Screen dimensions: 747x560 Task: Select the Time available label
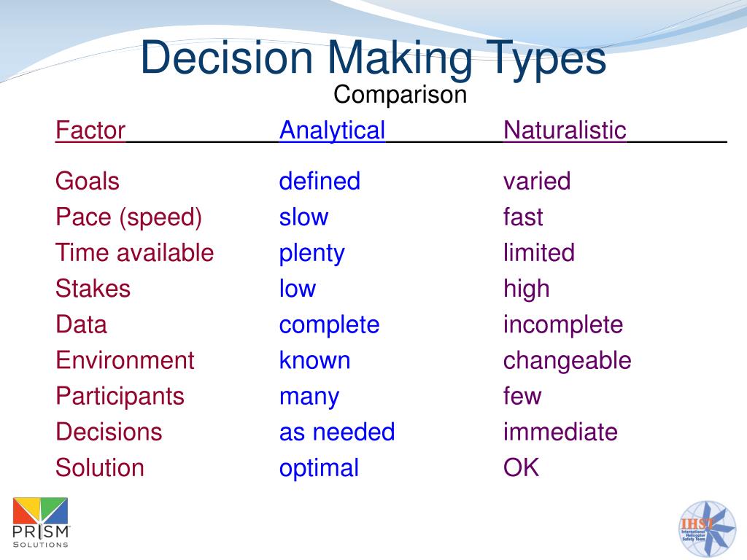click(134, 252)
